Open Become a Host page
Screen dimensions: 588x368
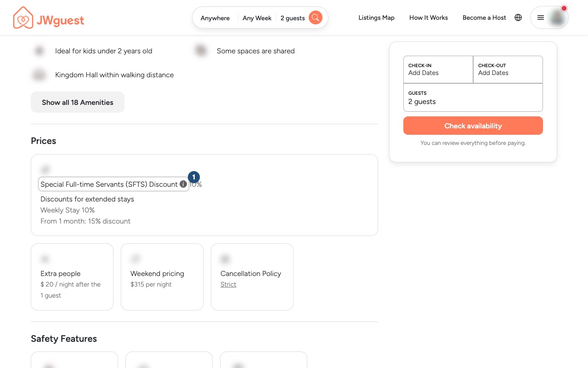pyautogui.click(x=484, y=17)
